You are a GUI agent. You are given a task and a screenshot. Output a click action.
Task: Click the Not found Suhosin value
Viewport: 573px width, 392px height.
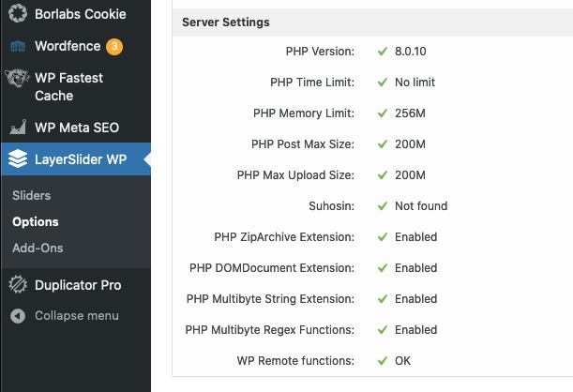(421, 206)
